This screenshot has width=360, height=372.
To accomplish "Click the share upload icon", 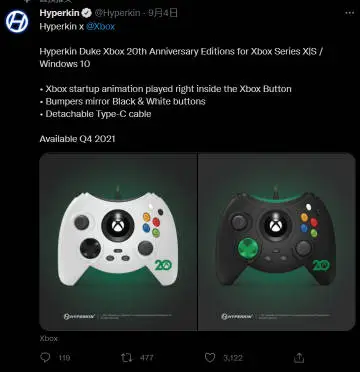I will (x=299, y=358).
